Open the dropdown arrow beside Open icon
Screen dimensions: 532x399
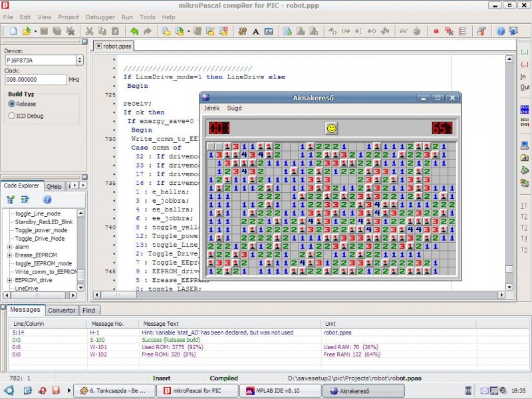pos(35,31)
